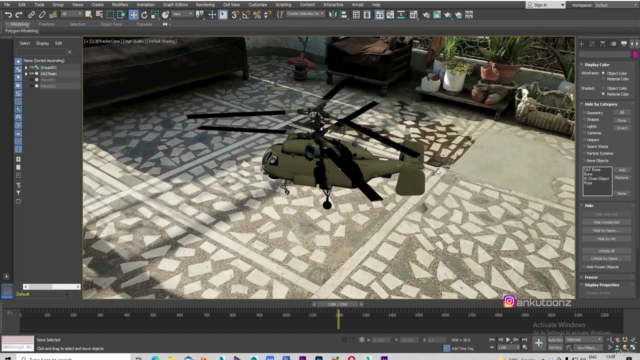Select the Select and Place tool

tap(165, 15)
